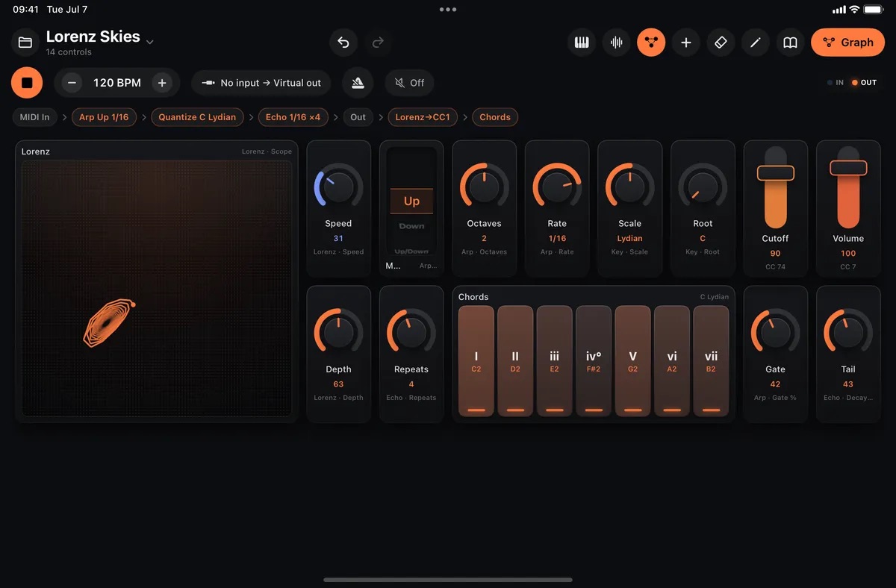Undo the last change

[x=343, y=43]
